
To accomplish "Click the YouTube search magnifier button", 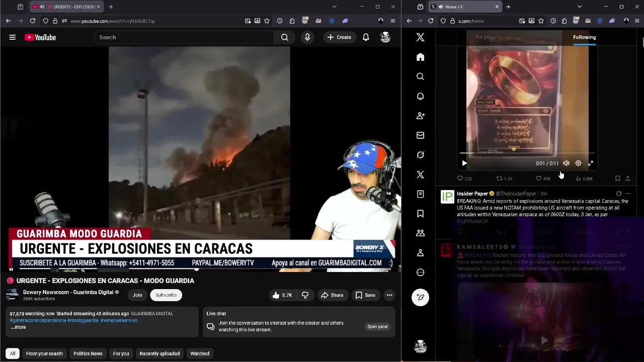I will point(285,37).
